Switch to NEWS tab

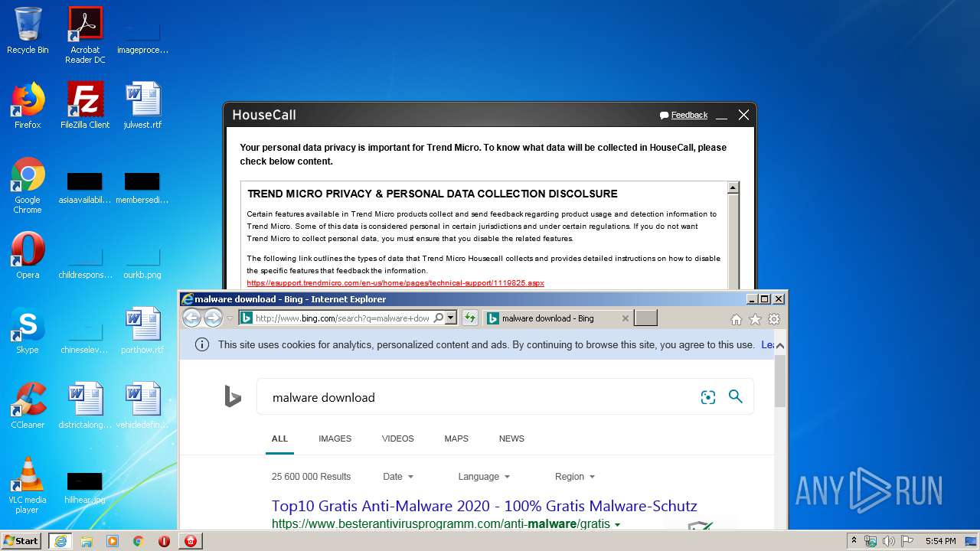coord(511,439)
